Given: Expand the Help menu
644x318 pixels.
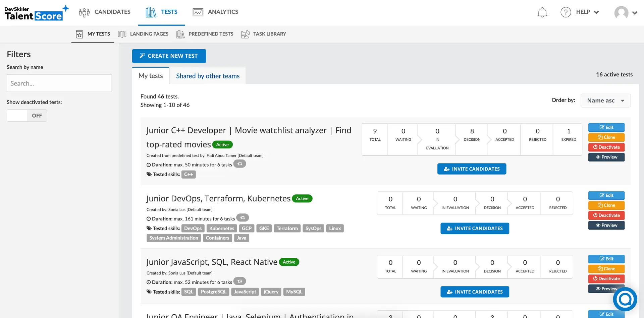Looking at the screenshot, I should (x=587, y=12).
